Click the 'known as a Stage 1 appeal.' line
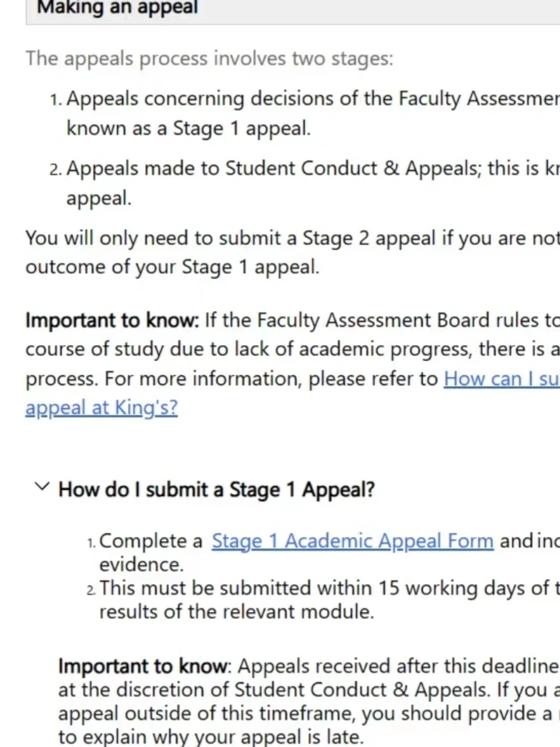This screenshot has width=560, height=747. tap(189, 128)
